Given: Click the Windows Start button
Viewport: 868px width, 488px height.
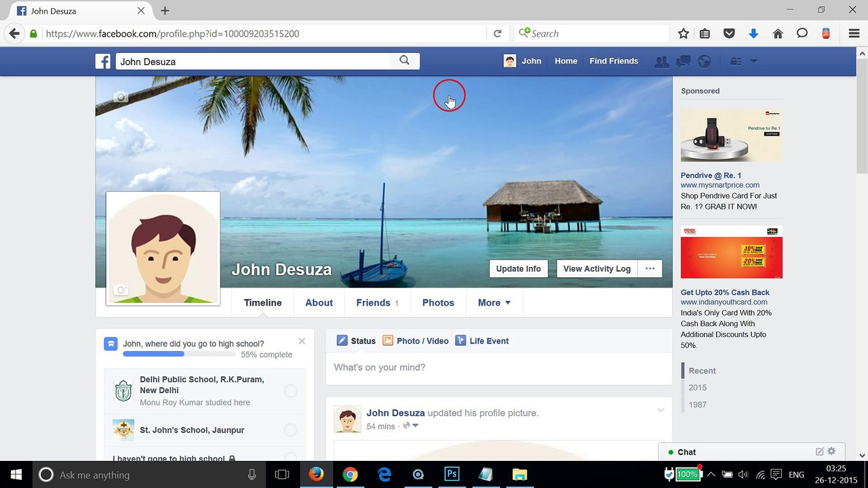Looking at the screenshot, I should [16, 474].
